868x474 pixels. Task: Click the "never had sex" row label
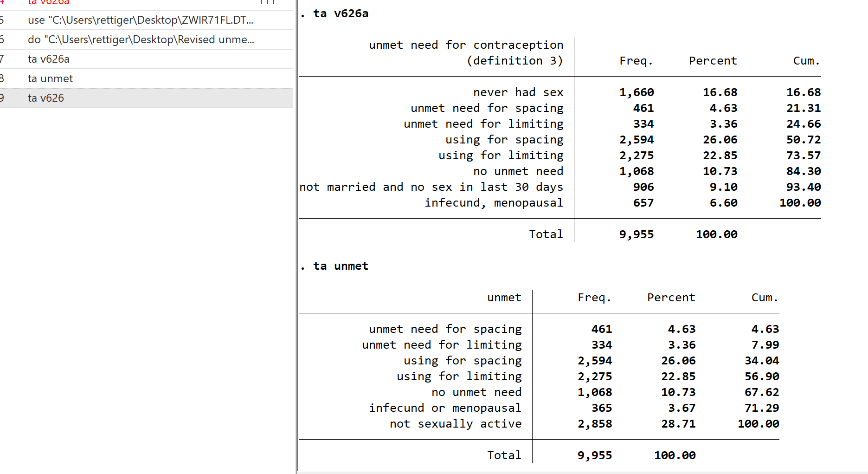518,93
